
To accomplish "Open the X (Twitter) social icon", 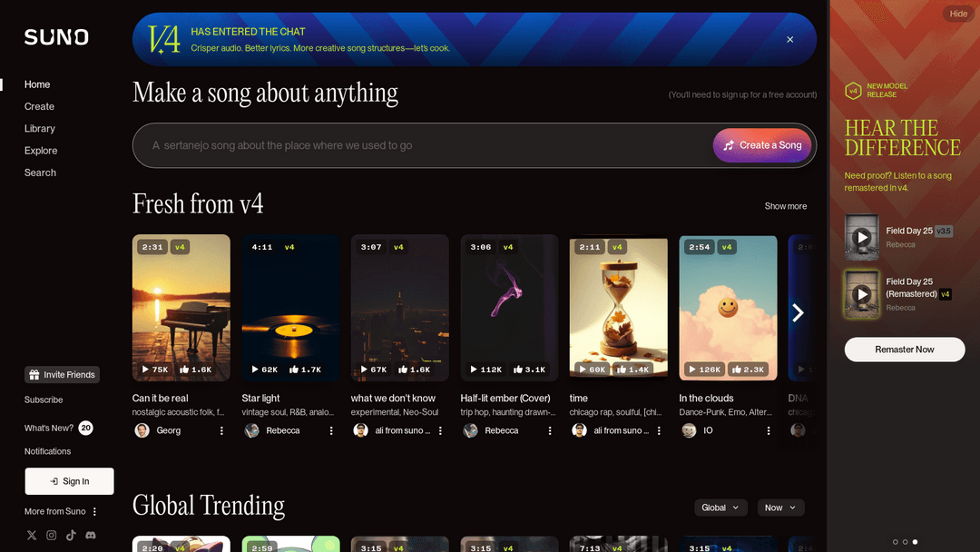I will click(32, 535).
